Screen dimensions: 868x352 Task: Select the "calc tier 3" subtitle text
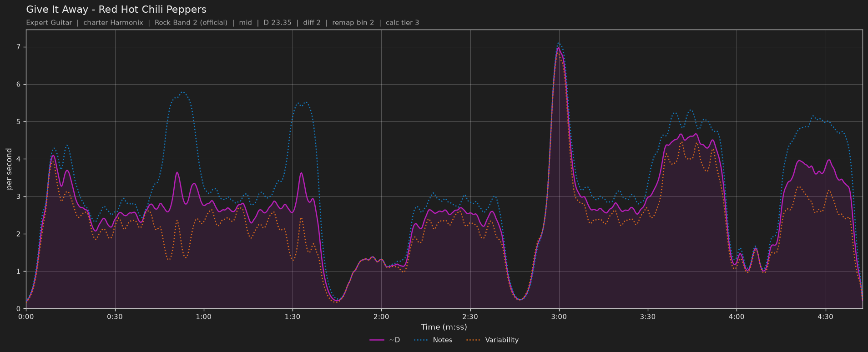pyautogui.click(x=403, y=23)
